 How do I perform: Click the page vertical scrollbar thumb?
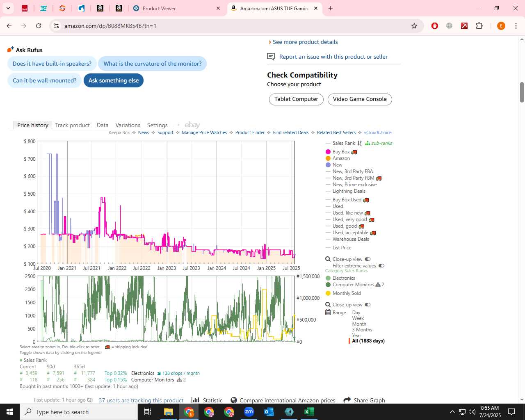[x=522, y=92]
